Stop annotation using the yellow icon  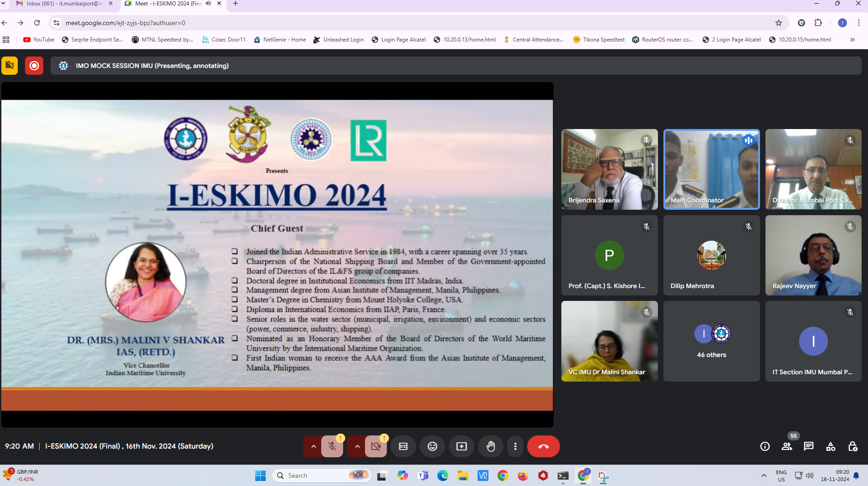10,66
